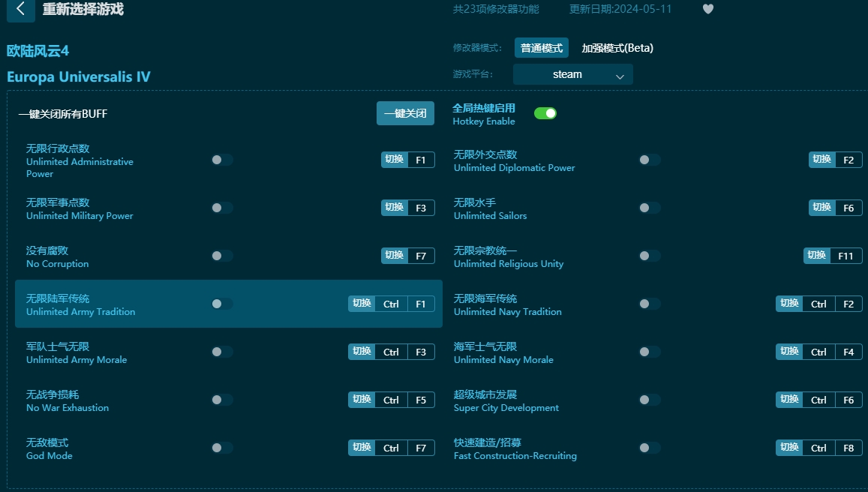Screen dimensions: 868x492
Task: Toggle Unlimited Navy Tradition switch
Action: tap(650, 304)
